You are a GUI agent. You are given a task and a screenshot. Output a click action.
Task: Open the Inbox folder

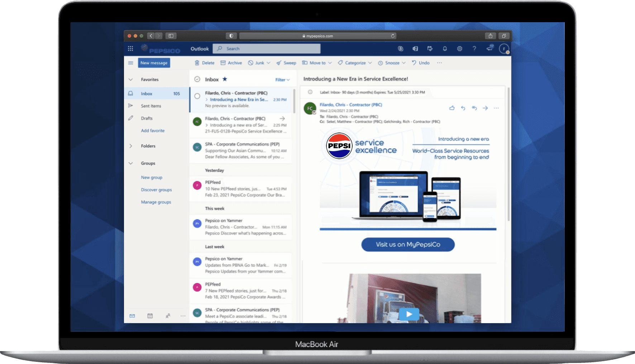pyautogui.click(x=157, y=94)
